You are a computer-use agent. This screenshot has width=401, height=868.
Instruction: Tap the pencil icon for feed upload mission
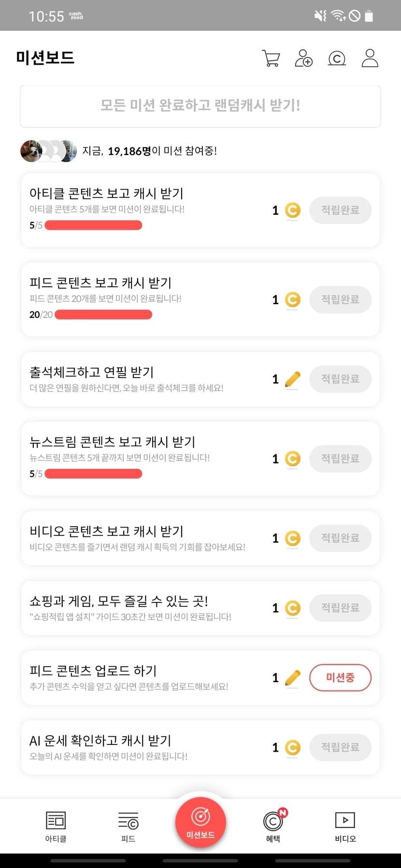coord(292,678)
